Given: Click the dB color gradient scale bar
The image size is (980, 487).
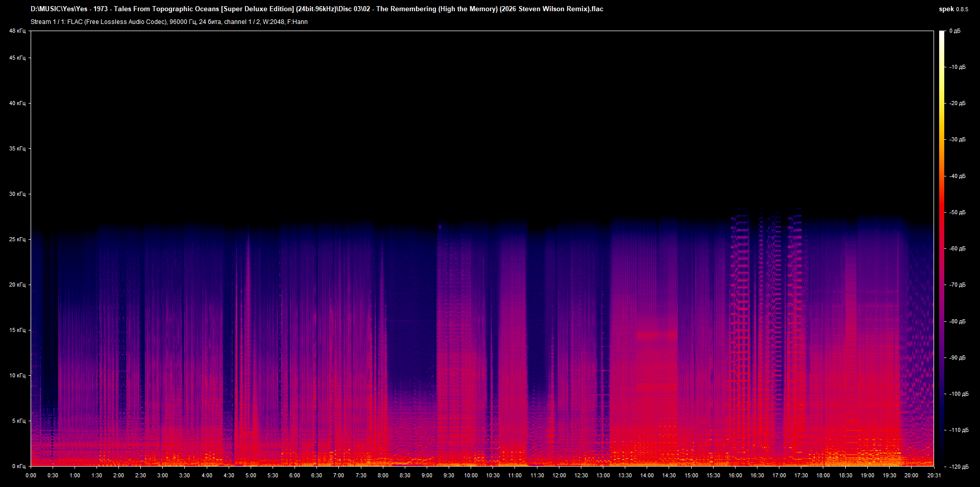Looking at the screenshot, I should (942, 248).
